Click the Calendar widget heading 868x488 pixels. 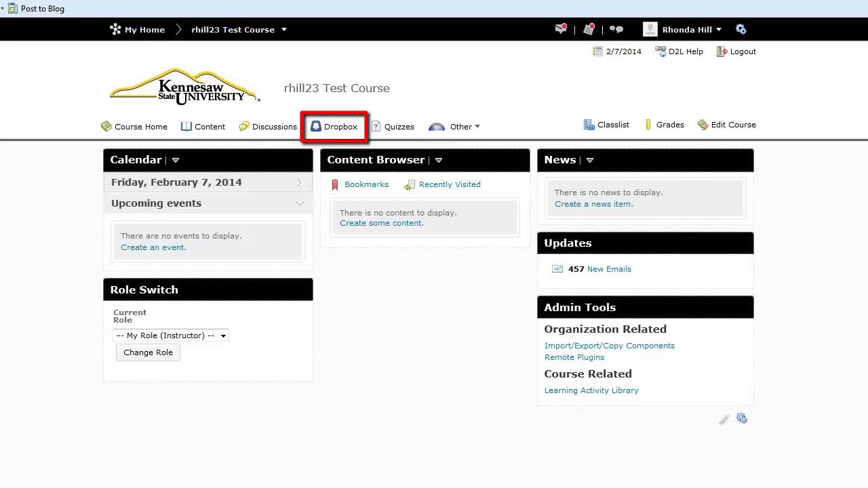136,160
